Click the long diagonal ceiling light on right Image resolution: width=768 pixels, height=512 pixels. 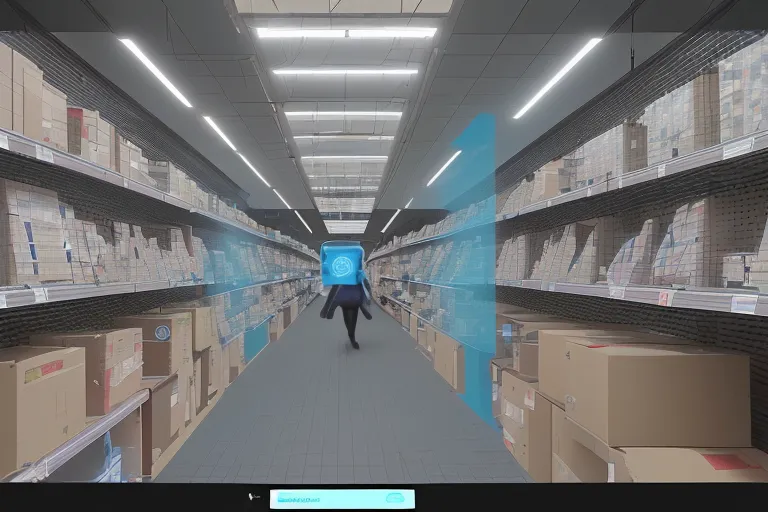(557, 78)
